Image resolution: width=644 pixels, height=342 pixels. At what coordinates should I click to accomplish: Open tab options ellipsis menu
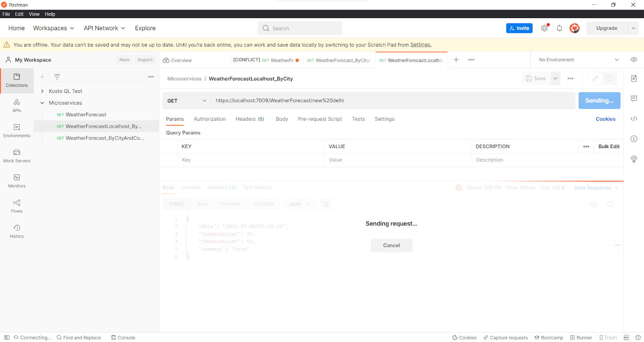pyautogui.click(x=471, y=60)
